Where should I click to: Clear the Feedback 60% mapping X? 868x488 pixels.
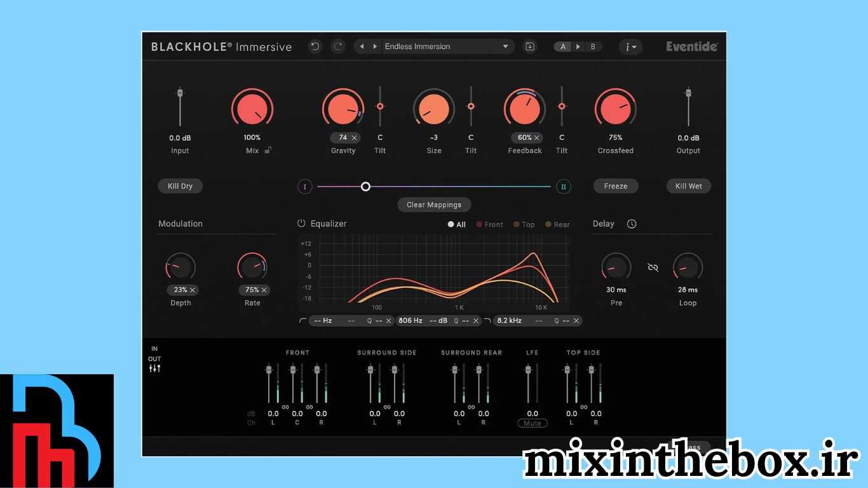tap(537, 138)
